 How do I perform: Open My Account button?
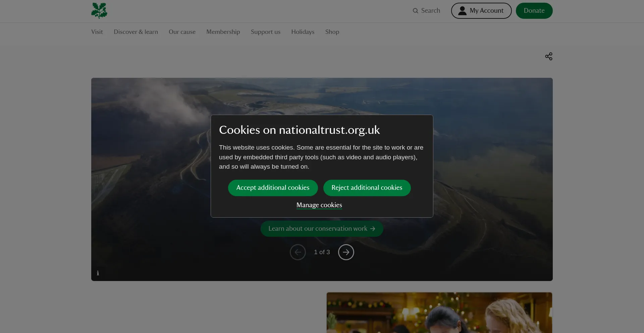tap(481, 11)
